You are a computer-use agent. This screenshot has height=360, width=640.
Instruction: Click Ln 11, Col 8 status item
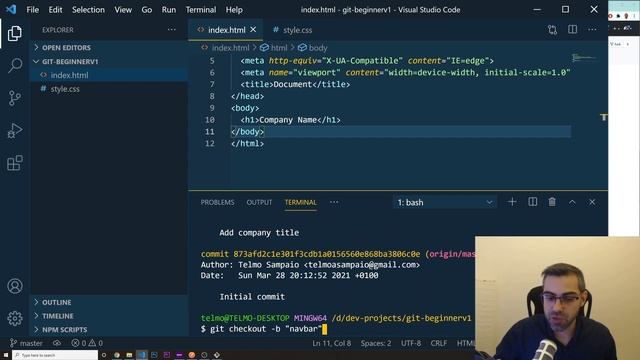331,343
